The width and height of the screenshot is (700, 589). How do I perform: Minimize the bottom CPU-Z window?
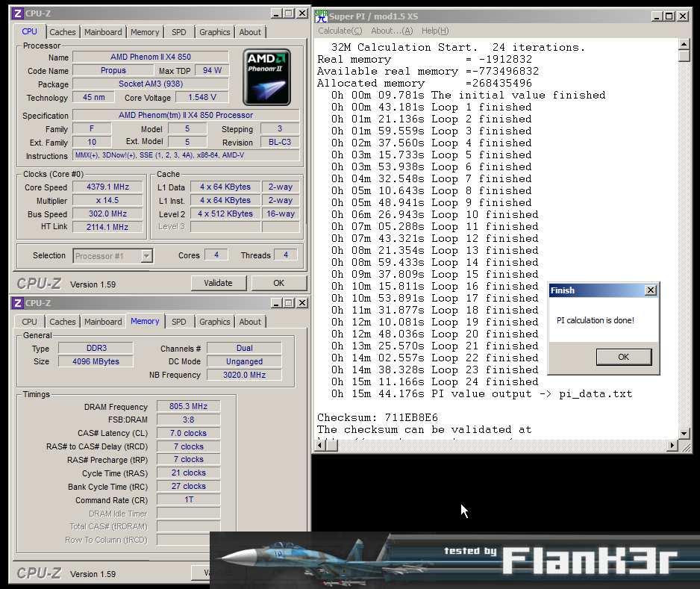point(276,303)
